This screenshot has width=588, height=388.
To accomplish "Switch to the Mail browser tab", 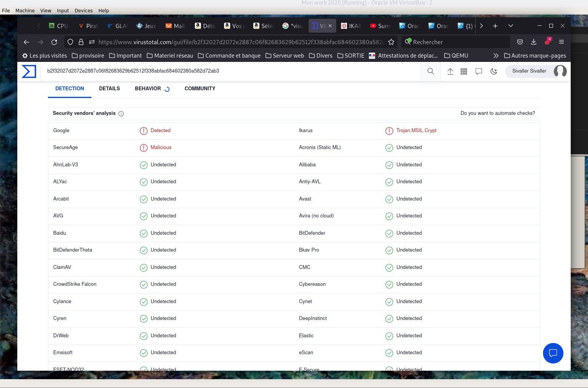I will pos(175,26).
